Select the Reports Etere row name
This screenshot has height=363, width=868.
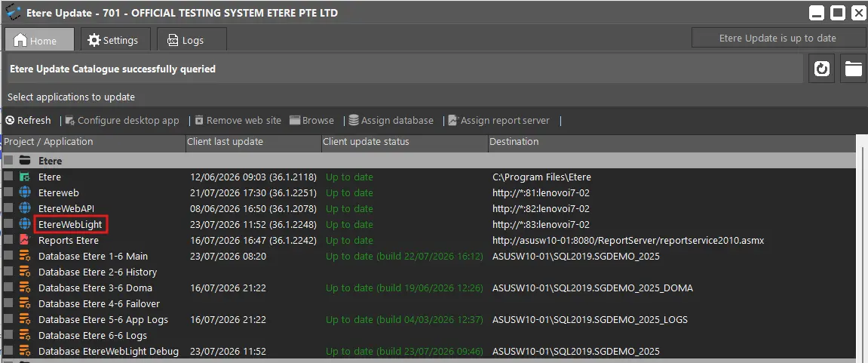coord(69,241)
